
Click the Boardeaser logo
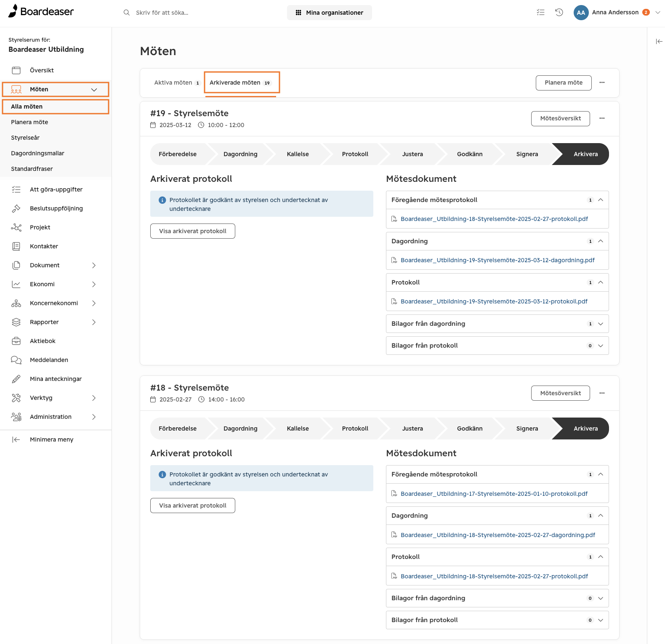[41, 11]
